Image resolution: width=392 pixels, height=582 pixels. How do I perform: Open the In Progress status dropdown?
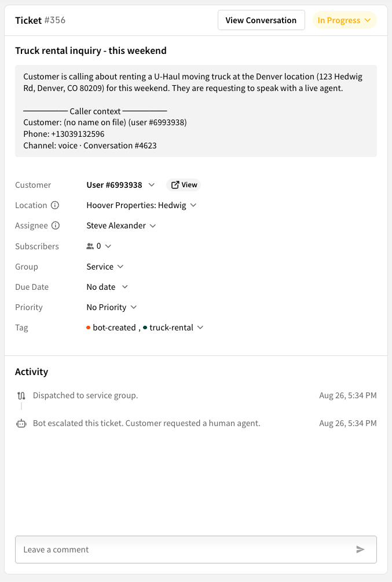[x=345, y=20]
